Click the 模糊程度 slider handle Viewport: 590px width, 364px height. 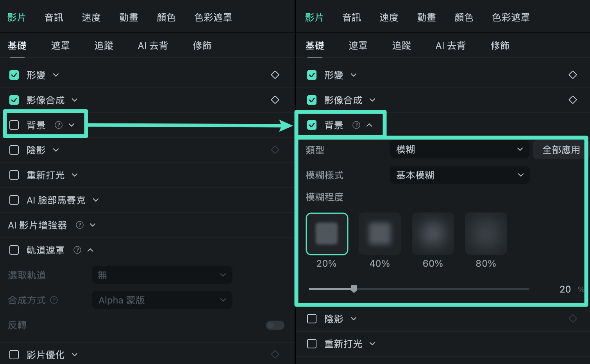click(x=354, y=289)
